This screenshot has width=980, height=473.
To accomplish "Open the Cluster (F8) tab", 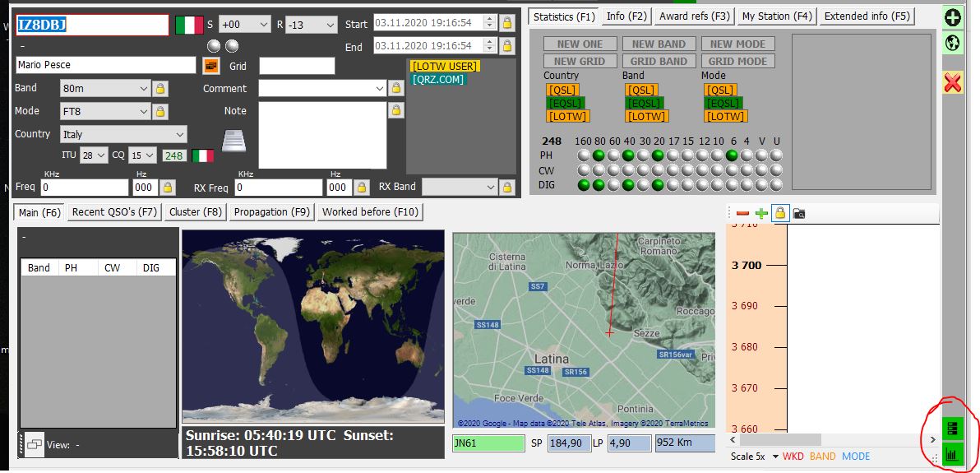I will point(195,212).
